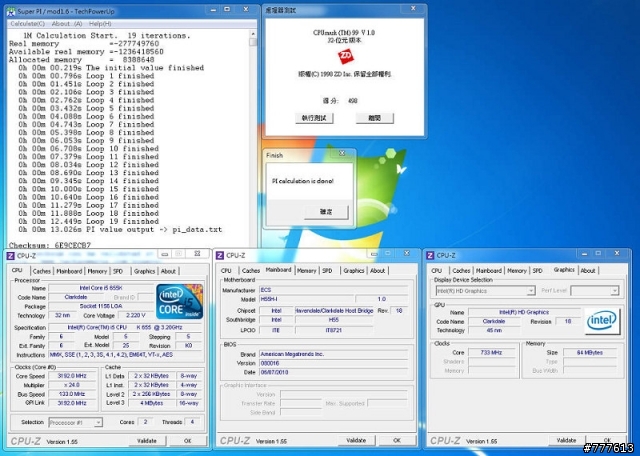640x456 pixels.
Task: Click OK in middle CPU-Z window
Action: pos(397,440)
